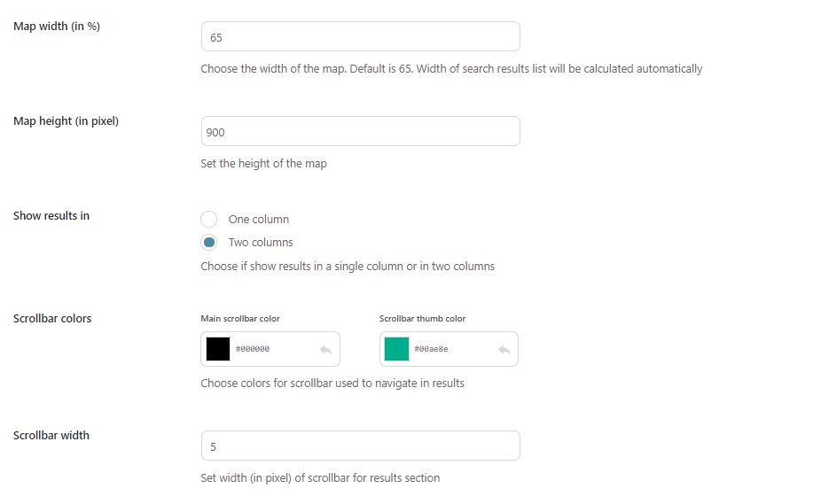Image resolution: width=813 pixels, height=504 pixels.
Task: Open the black Main scrollbar color swatch
Action: pyautogui.click(x=218, y=349)
